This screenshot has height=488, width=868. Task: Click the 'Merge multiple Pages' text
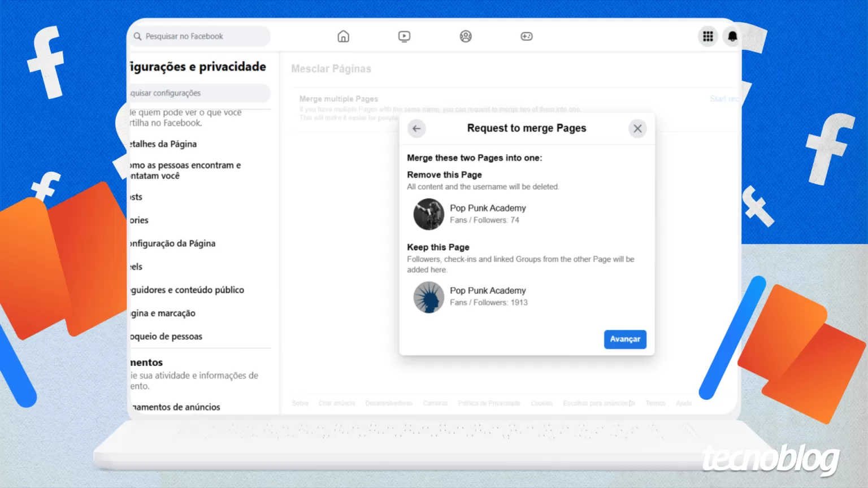(x=338, y=99)
